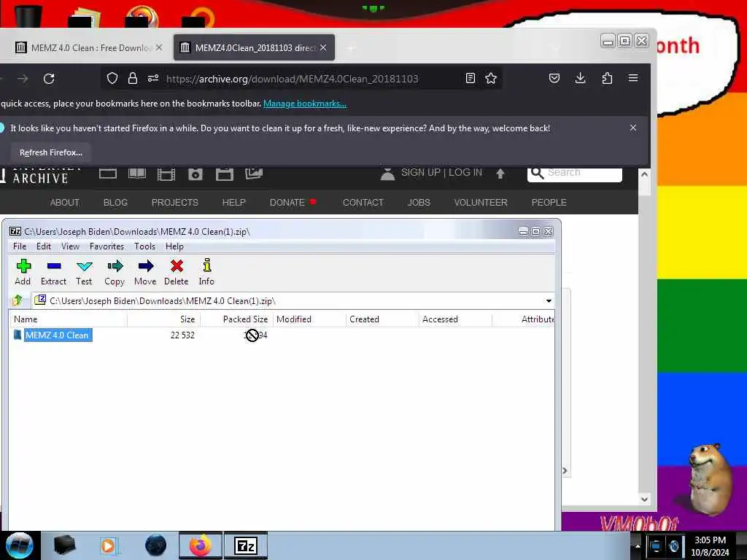Click the Firefox address bar URL
The image size is (747, 560).
292,79
